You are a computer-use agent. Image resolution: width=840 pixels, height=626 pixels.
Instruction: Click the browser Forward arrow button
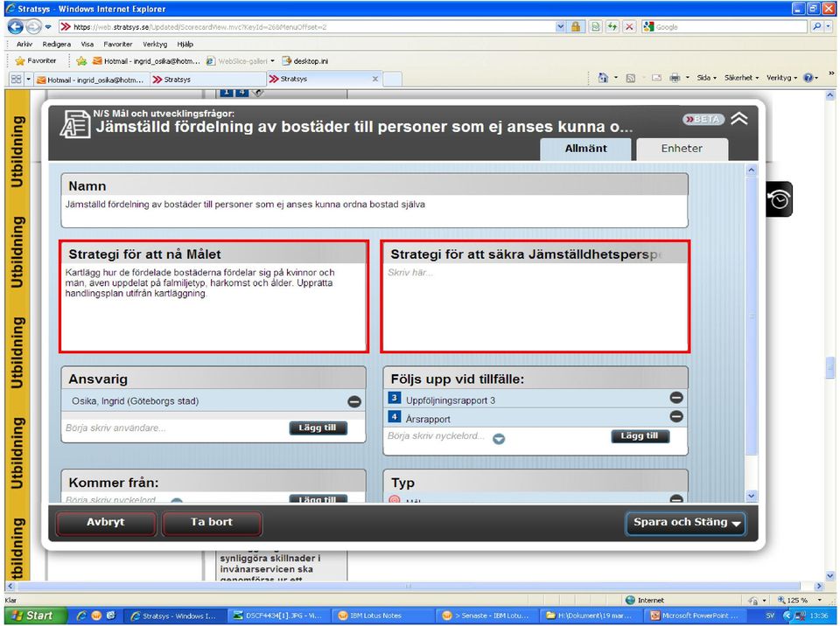click(33, 26)
